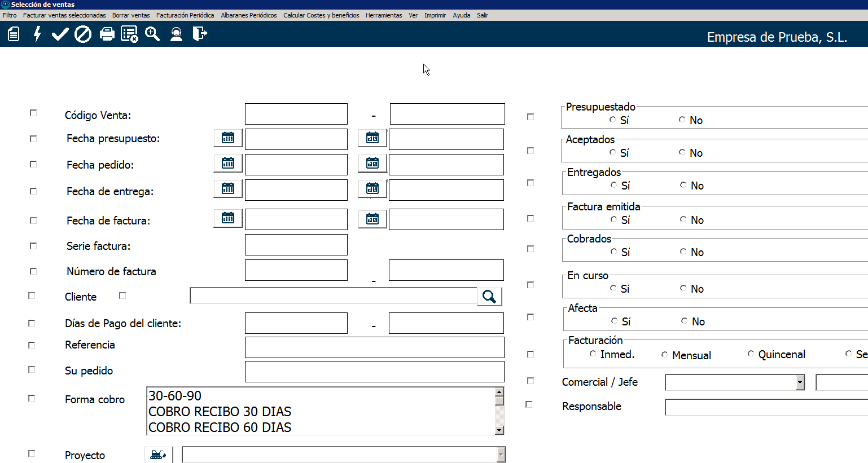This screenshot has height=463, width=868.
Task: Click the lightning bolt toolbar icon
Action: 37,34
